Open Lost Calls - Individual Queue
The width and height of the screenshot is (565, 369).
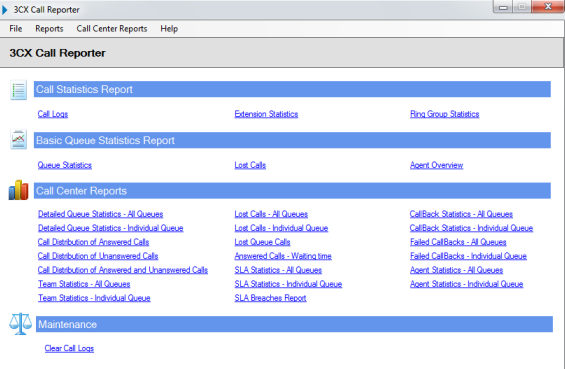tap(281, 228)
